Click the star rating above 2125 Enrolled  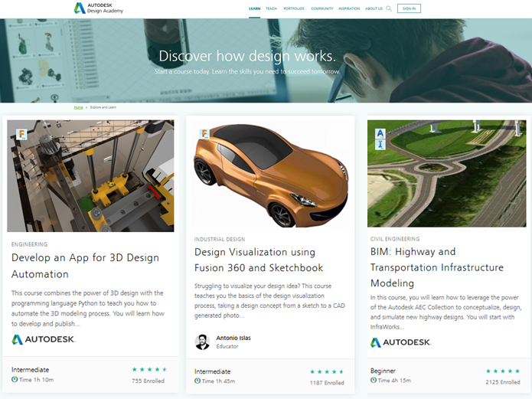503,371
